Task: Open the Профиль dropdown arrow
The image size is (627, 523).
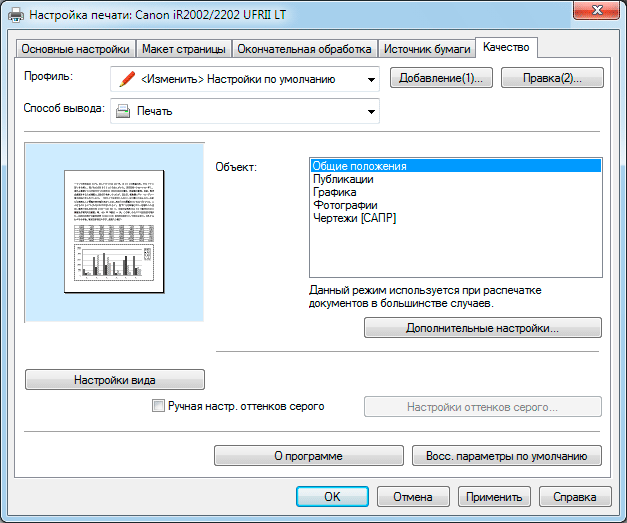Action: point(371,80)
